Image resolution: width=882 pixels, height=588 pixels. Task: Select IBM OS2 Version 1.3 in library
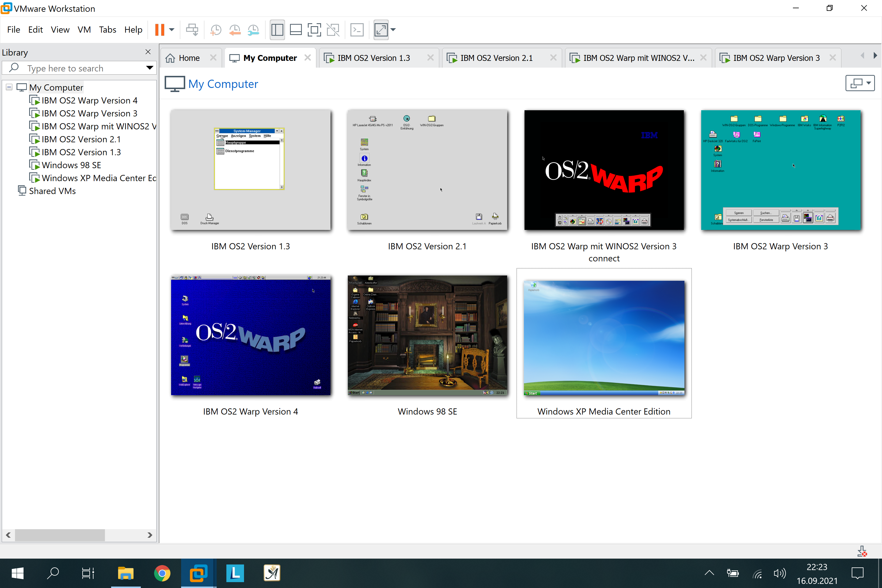pos(81,152)
